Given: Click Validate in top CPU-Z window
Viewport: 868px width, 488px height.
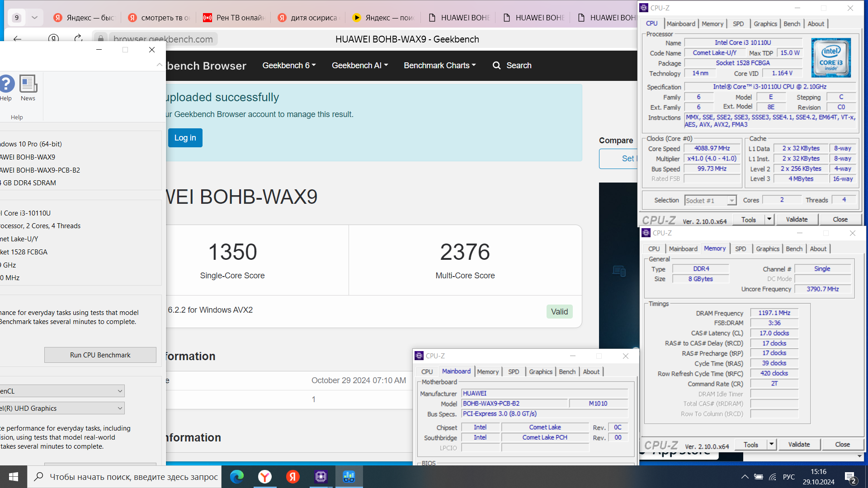Looking at the screenshot, I should pyautogui.click(x=797, y=220).
